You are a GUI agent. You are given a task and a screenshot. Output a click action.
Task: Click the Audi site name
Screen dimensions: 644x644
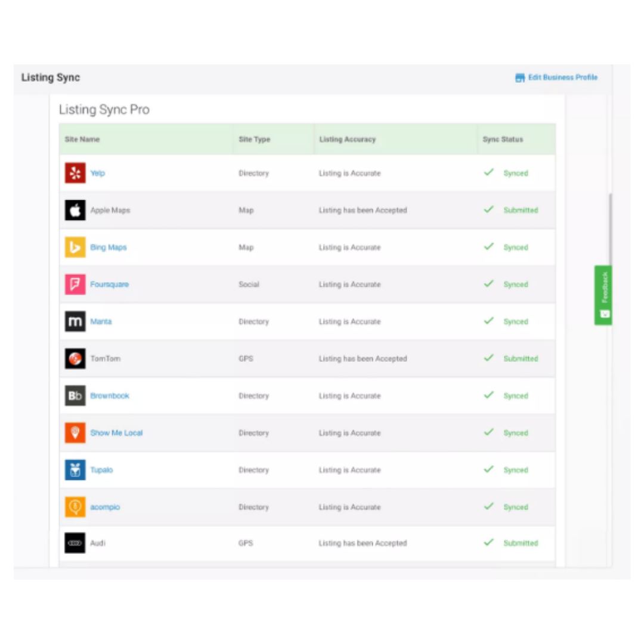[x=98, y=543]
